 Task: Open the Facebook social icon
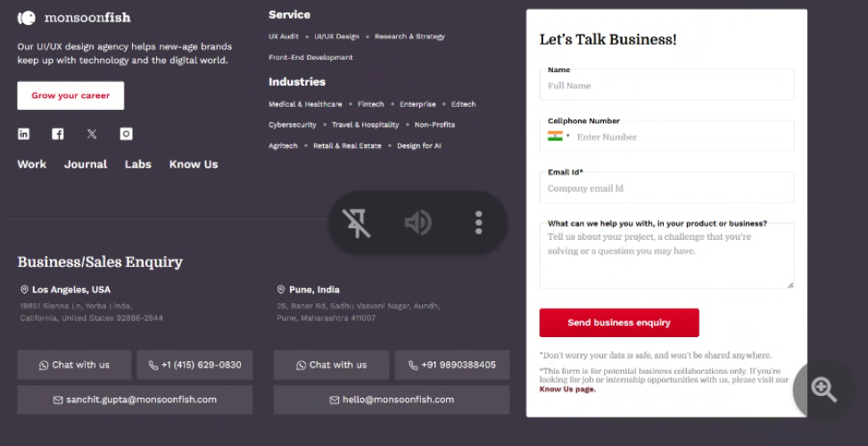(x=57, y=134)
